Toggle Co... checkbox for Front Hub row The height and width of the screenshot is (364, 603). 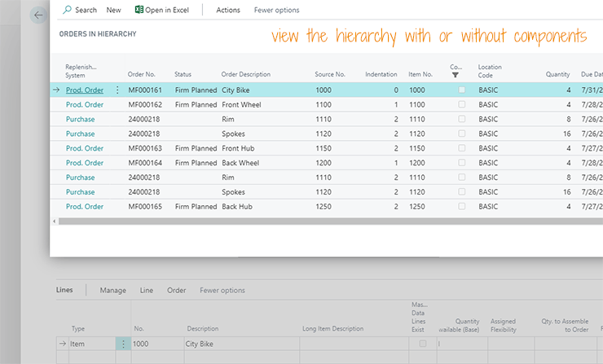point(461,148)
